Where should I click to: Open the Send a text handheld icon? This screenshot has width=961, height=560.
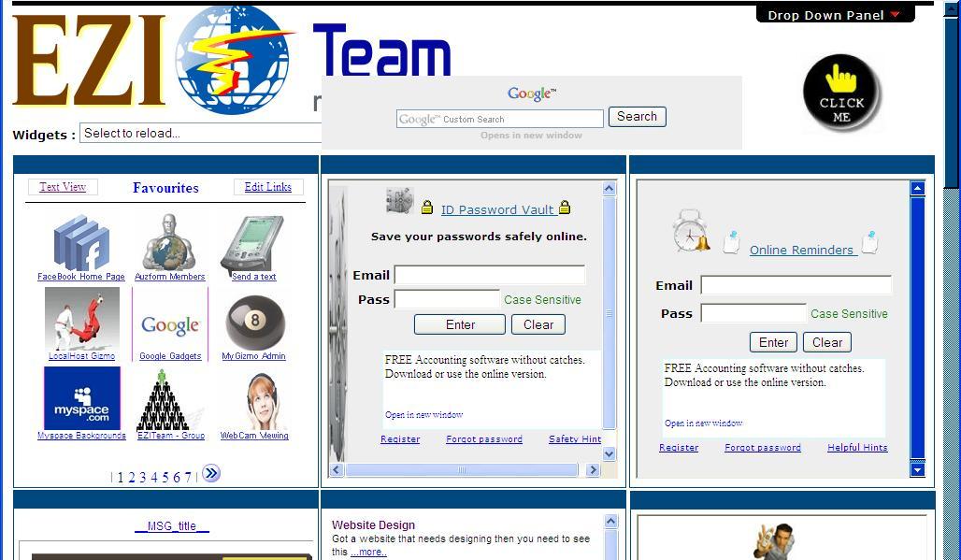point(252,244)
